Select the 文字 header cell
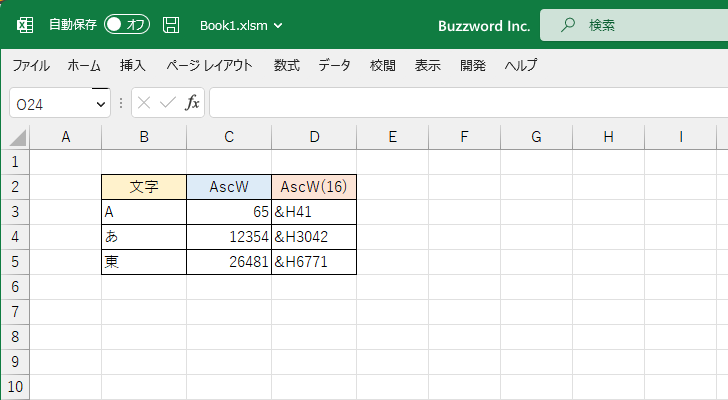The image size is (728, 400). pos(144,187)
